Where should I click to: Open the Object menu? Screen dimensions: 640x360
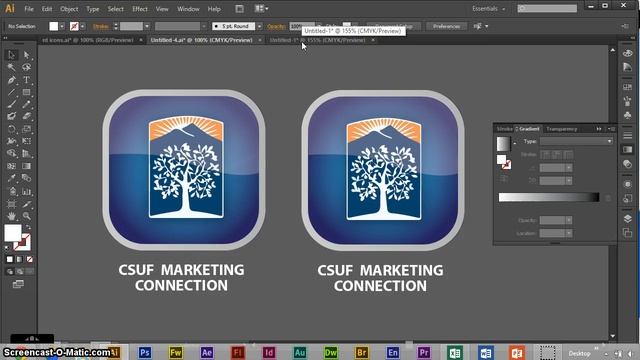[x=69, y=9]
